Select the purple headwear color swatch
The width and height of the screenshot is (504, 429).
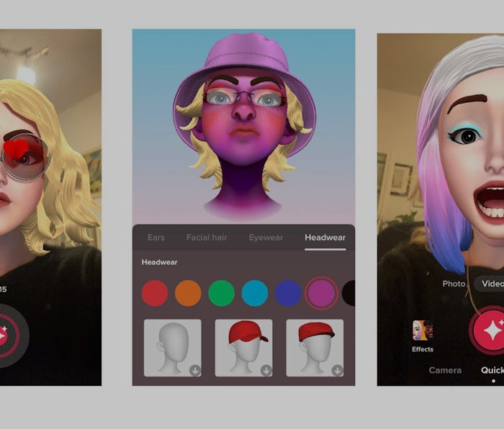(321, 293)
